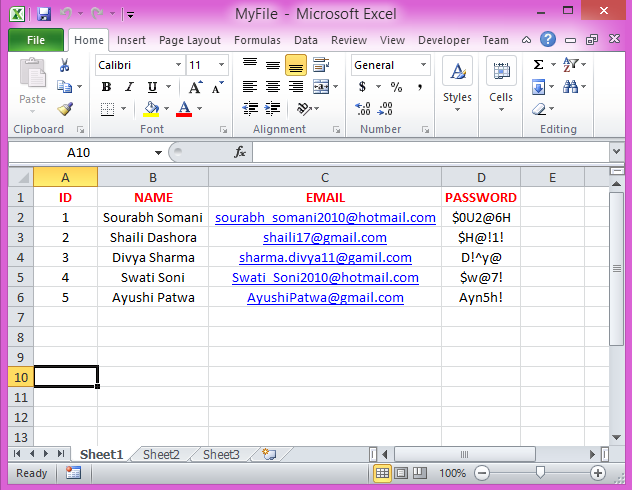Insert AutoSum sigma
The height and width of the screenshot is (490, 632).
[538, 64]
